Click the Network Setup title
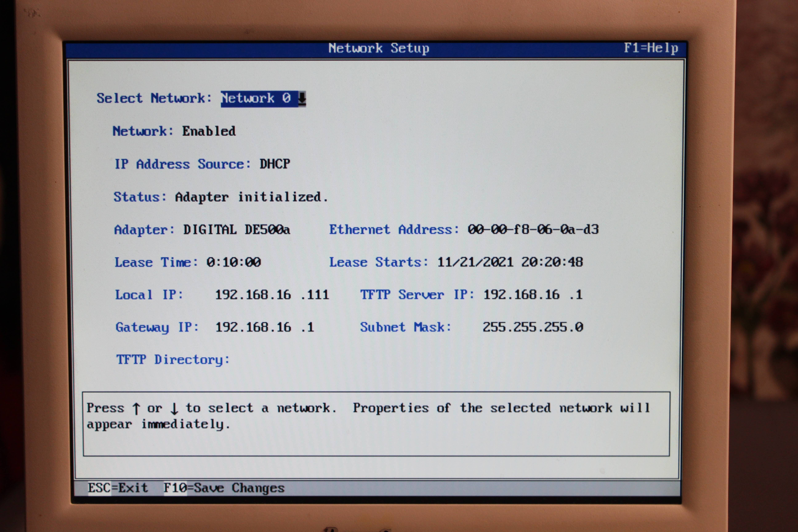The height and width of the screenshot is (532, 798). (379, 48)
